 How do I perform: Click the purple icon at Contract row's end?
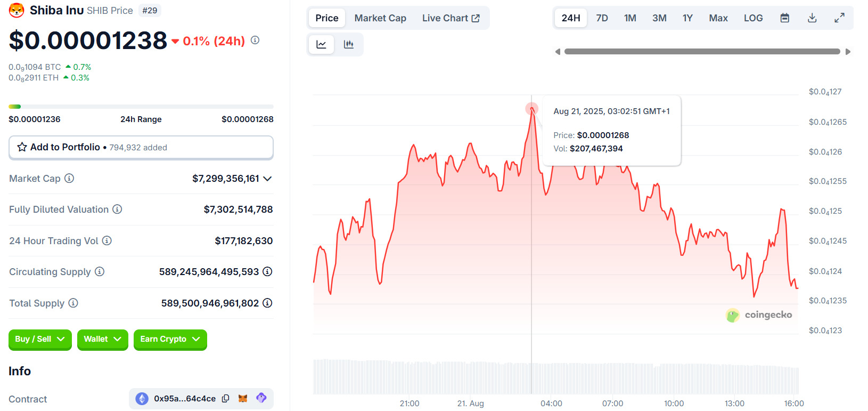coord(261,398)
